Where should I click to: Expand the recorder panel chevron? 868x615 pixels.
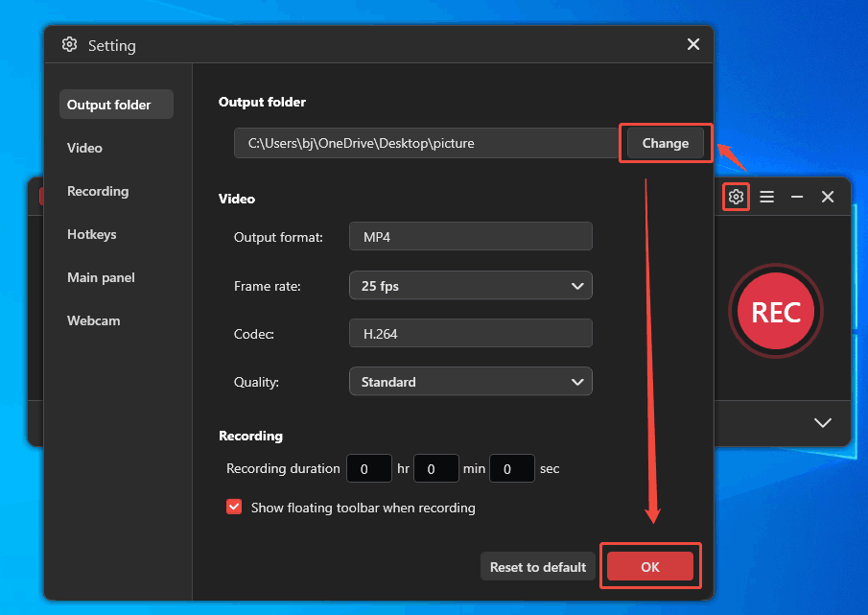pyautogui.click(x=822, y=423)
